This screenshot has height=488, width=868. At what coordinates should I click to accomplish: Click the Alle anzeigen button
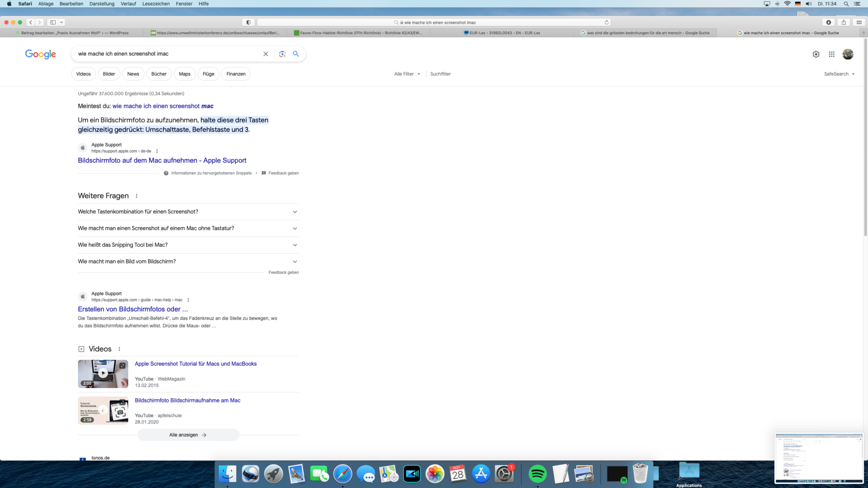click(188, 435)
